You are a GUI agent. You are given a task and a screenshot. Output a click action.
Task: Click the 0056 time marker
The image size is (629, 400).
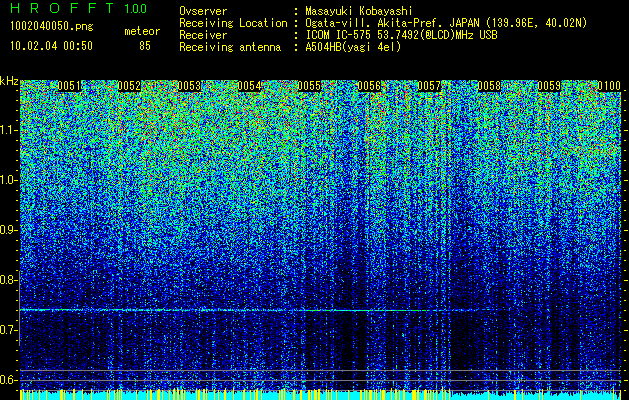pyautogui.click(x=369, y=86)
